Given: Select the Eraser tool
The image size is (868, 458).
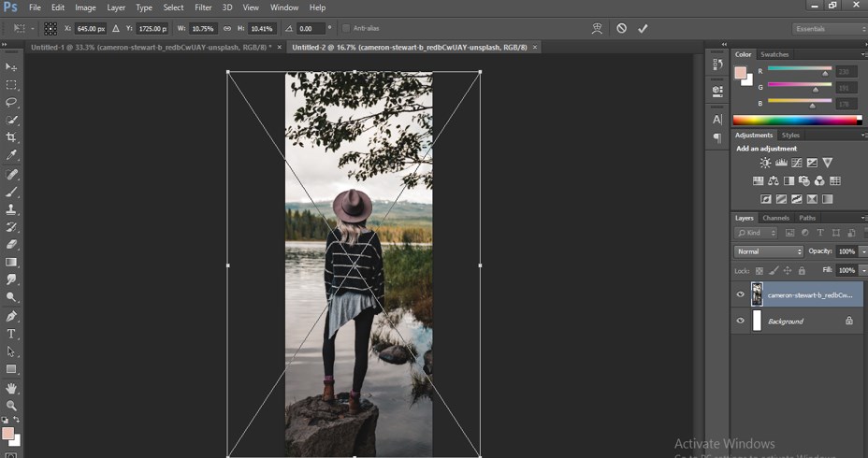Looking at the screenshot, I should [11, 245].
